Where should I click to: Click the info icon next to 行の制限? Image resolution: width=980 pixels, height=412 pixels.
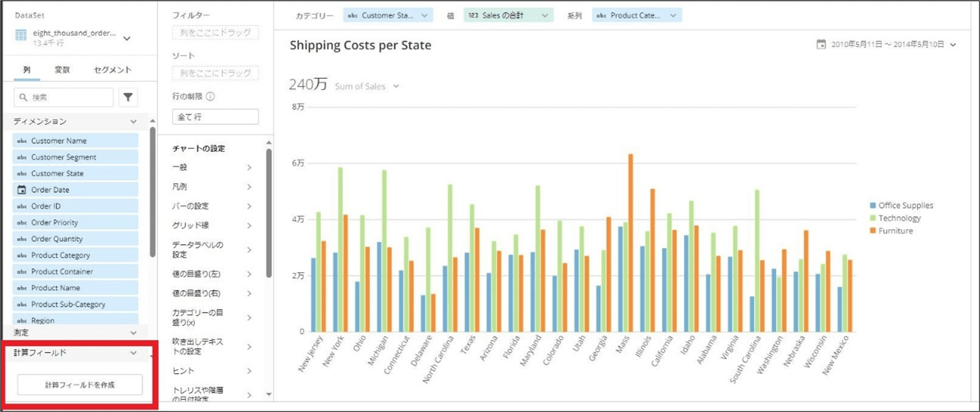tap(210, 96)
